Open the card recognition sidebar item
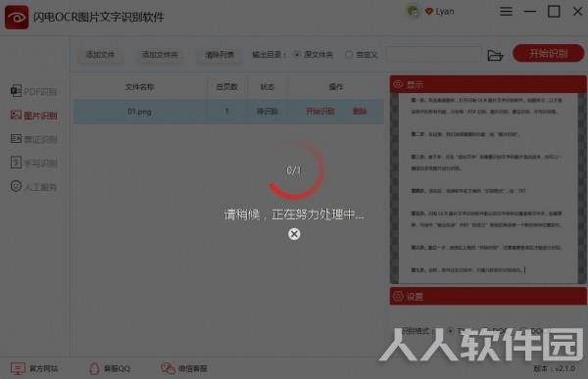The image size is (588, 379). (33, 139)
